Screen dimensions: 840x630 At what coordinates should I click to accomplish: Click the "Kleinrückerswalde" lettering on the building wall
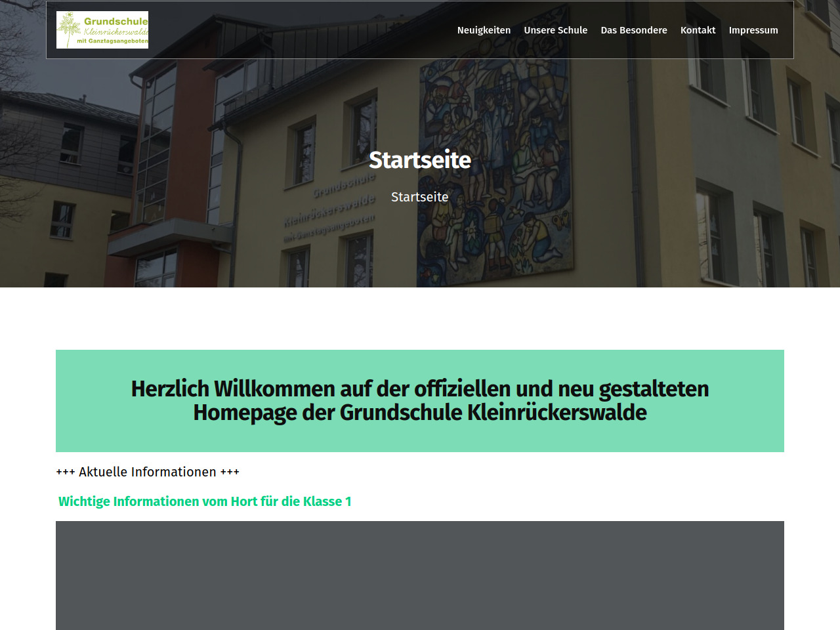[x=329, y=210]
